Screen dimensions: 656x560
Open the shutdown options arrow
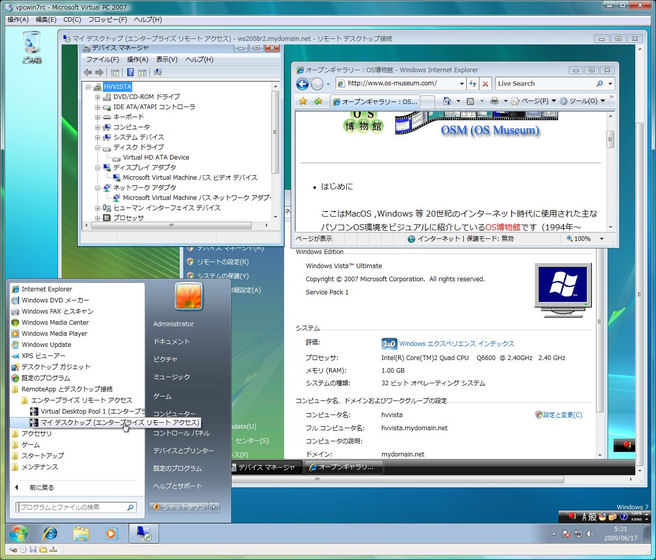pyautogui.click(x=214, y=507)
